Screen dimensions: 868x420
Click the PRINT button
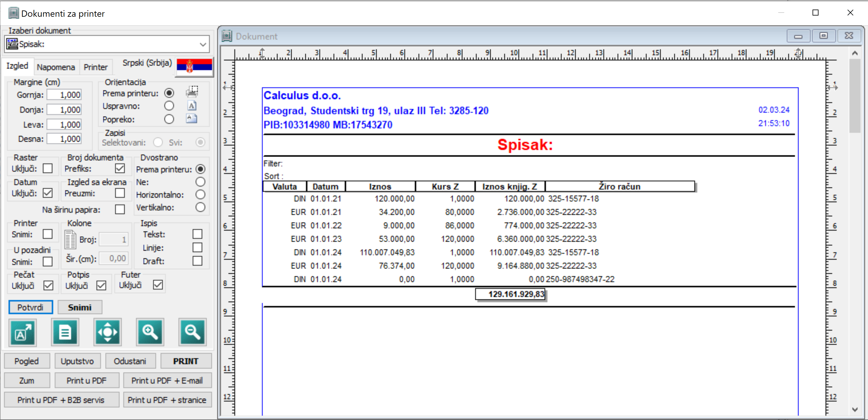(186, 361)
